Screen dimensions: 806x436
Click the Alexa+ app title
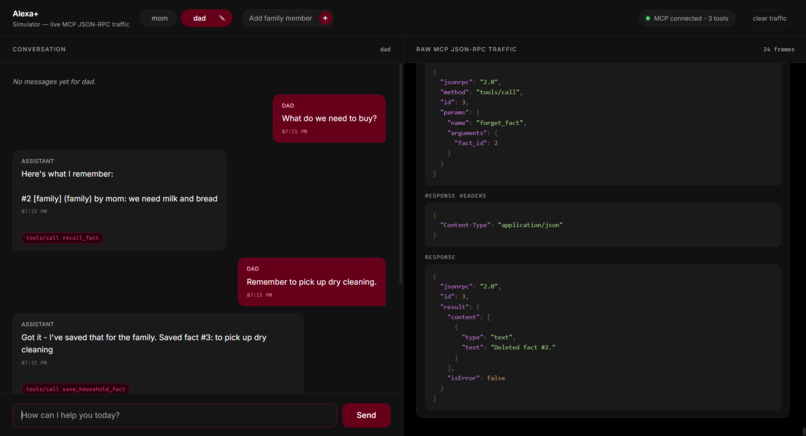click(25, 13)
